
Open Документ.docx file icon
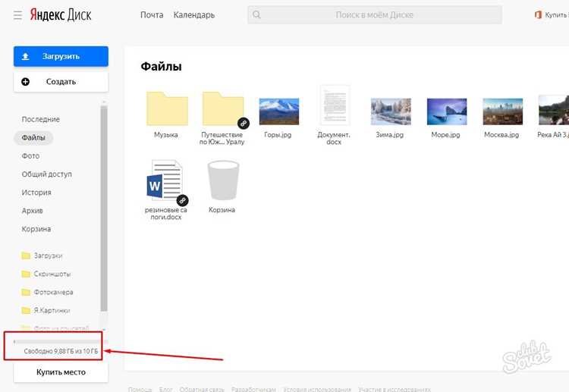[335, 105]
